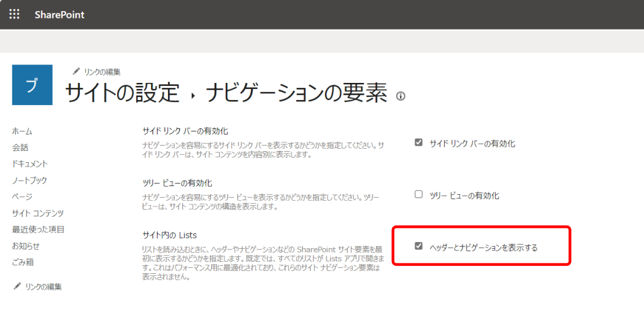Screen dimensions: 644x320
Task: Open 最近使った項目 in side navigation
Action: click(38, 230)
